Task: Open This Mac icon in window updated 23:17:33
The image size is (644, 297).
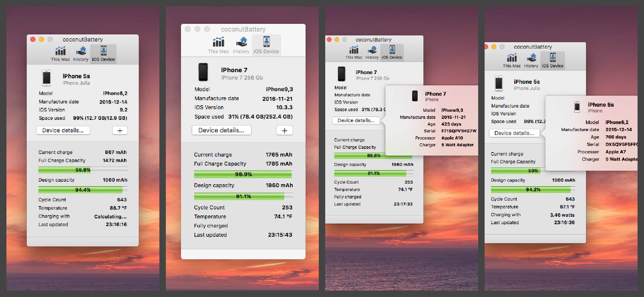Action: (354, 50)
